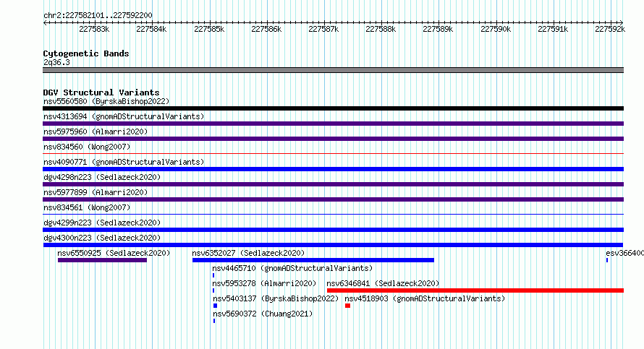Click the 2q36.3 band label

click(56, 62)
